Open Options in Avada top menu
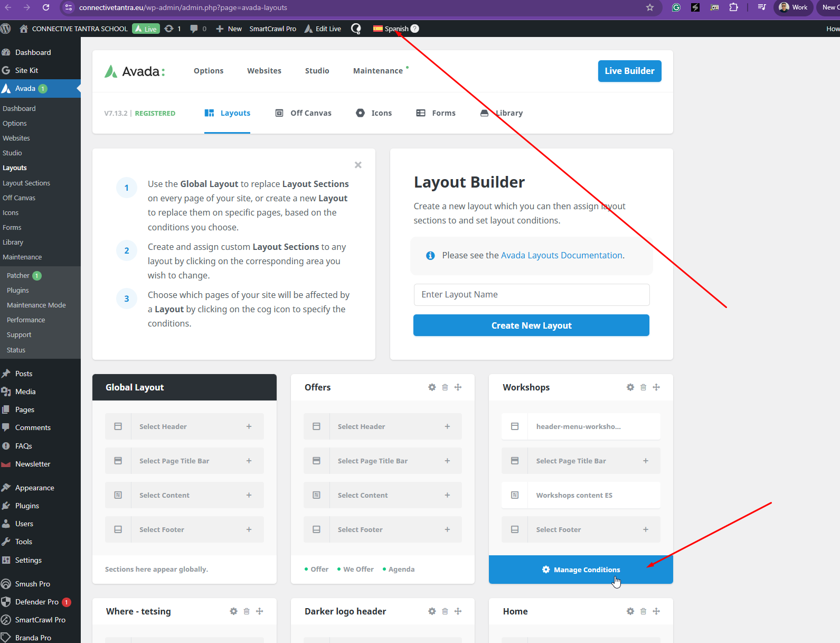Viewport: 840px width, 643px height. pyautogui.click(x=209, y=71)
